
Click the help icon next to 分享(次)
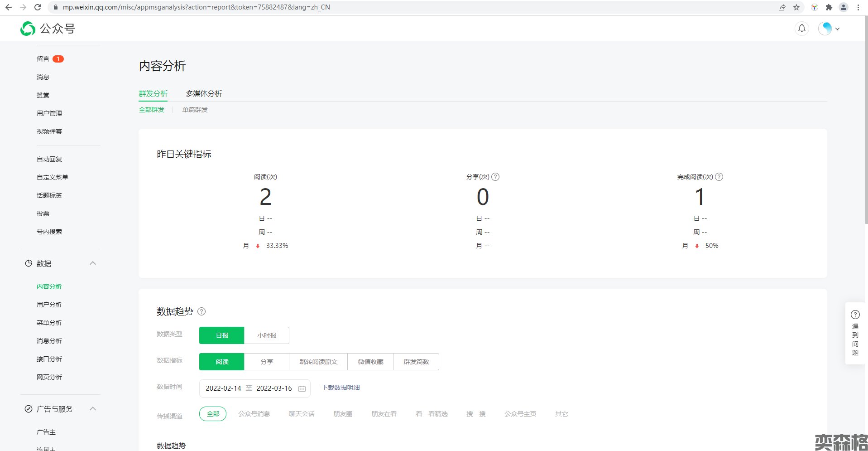pyautogui.click(x=495, y=177)
